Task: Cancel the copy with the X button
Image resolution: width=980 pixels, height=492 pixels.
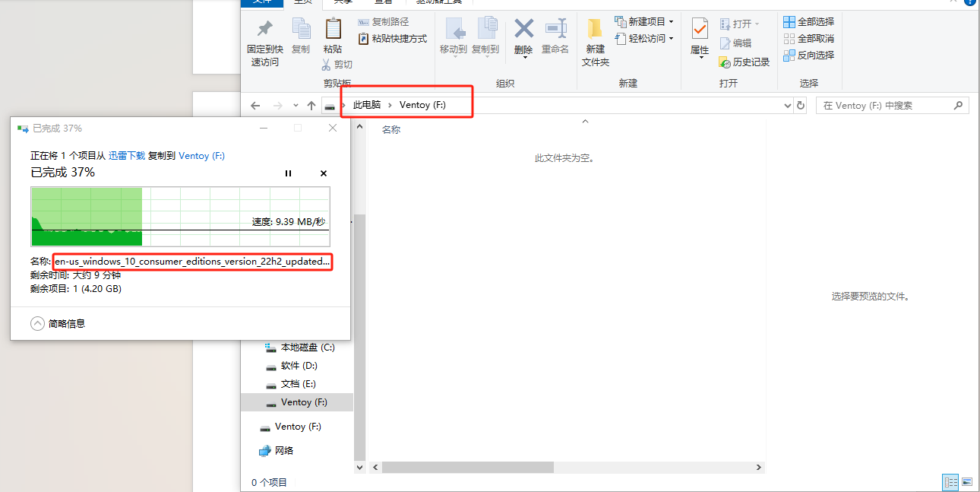Action: pyautogui.click(x=323, y=173)
